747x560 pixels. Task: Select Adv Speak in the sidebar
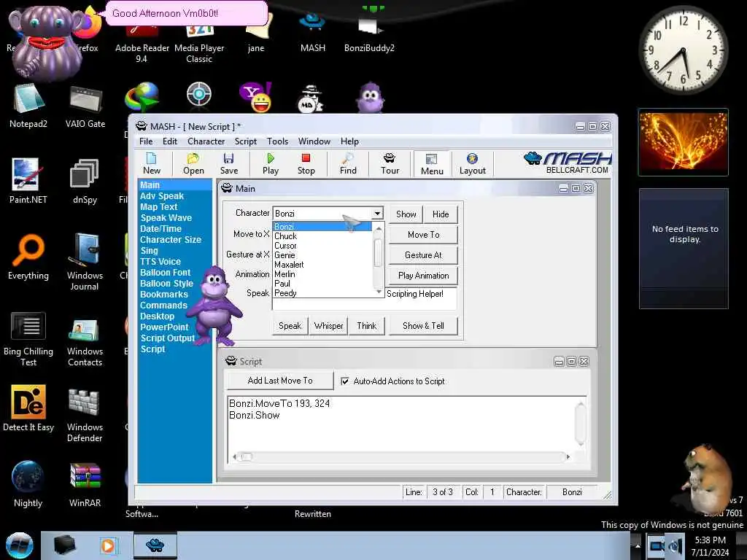[x=161, y=195]
